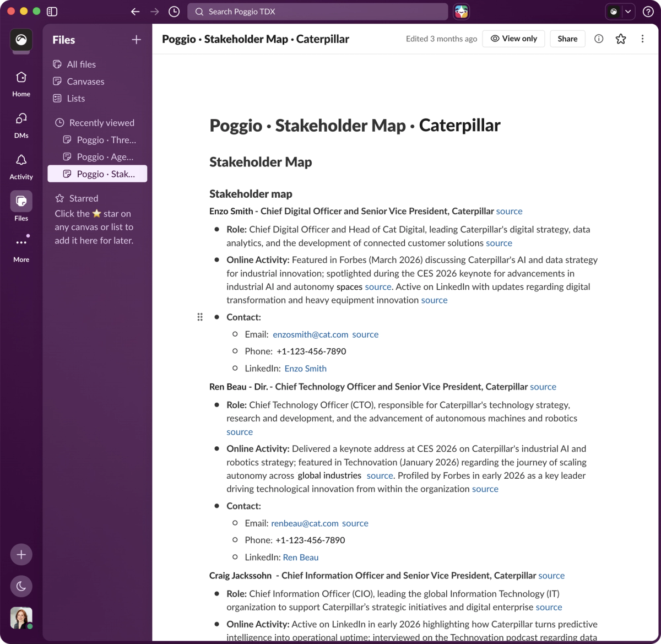The width and height of the screenshot is (661, 644).
Task: Open the user profile avatar
Action: [x=21, y=618]
